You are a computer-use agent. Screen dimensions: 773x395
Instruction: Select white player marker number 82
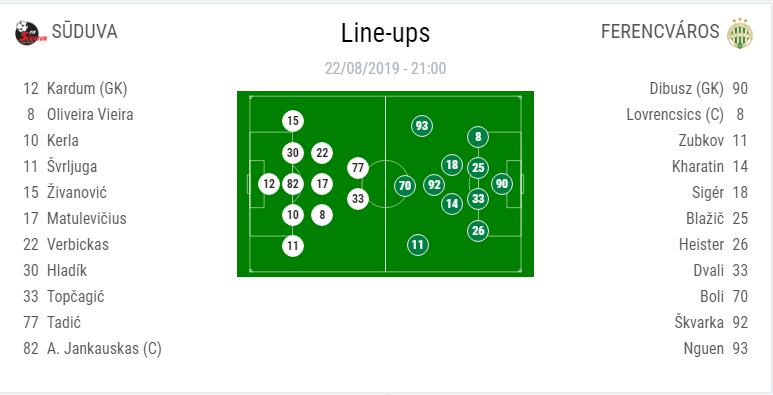click(293, 184)
